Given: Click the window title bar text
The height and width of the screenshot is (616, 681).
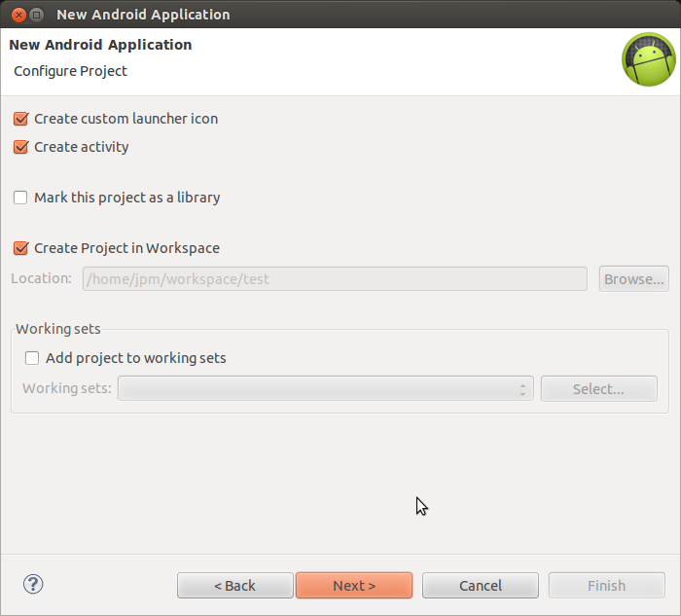Looking at the screenshot, I should pyautogui.click(x=143, y=15).
